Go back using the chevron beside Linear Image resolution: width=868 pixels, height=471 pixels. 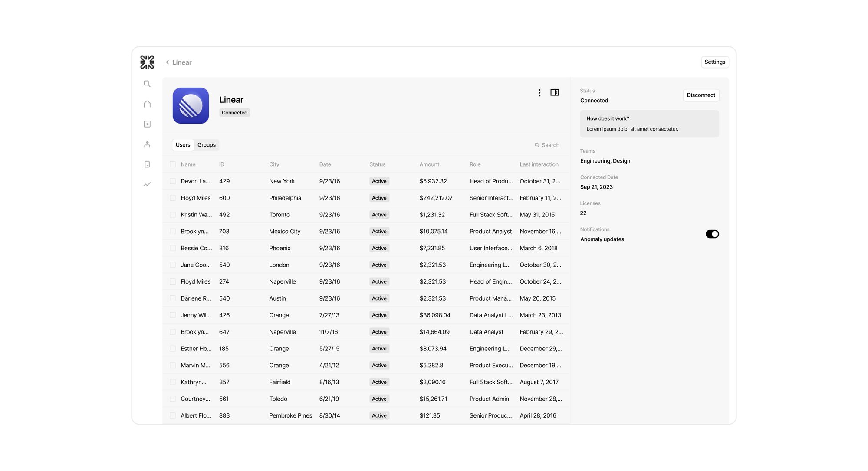point(167,62)
